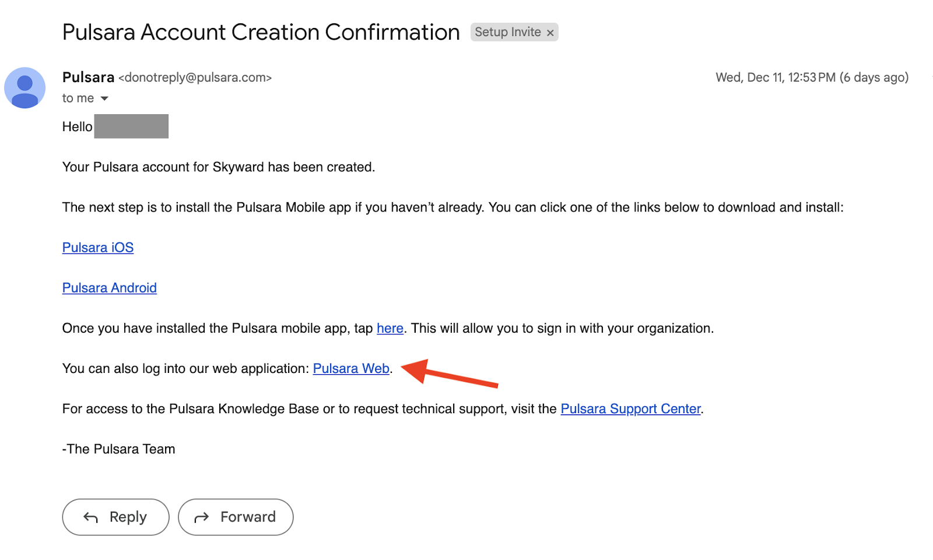
Task: Click the forward arrow icon
Action: click(x=202, y=517)
